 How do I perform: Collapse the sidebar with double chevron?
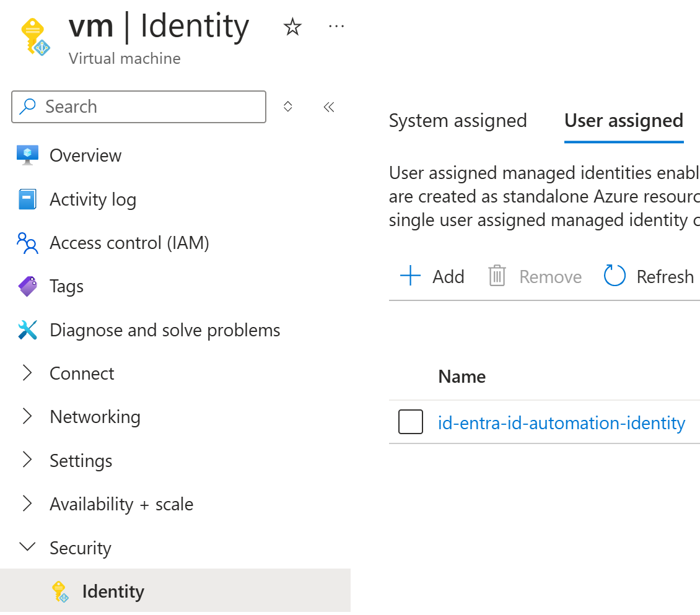coord(329,107)
